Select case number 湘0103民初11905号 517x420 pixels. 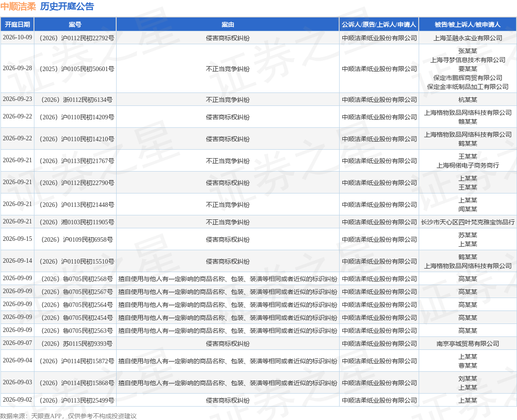point(77,222)
